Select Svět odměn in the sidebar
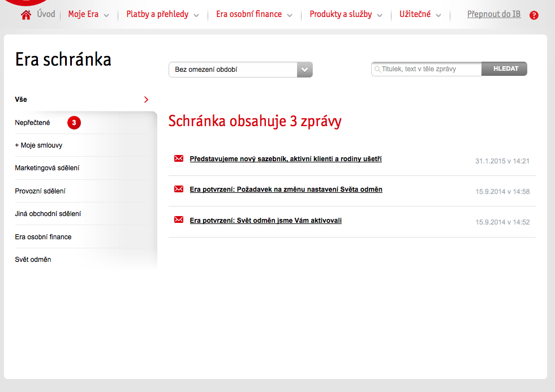Image resolution: width=555 pixels, height=392 pixels. (33, 260)
